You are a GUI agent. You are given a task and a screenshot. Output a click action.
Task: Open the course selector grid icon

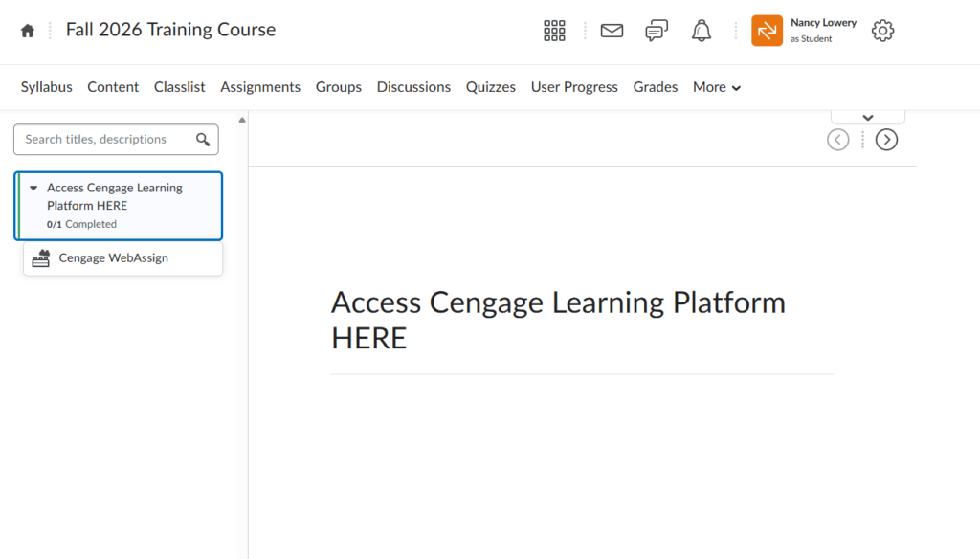554,31
